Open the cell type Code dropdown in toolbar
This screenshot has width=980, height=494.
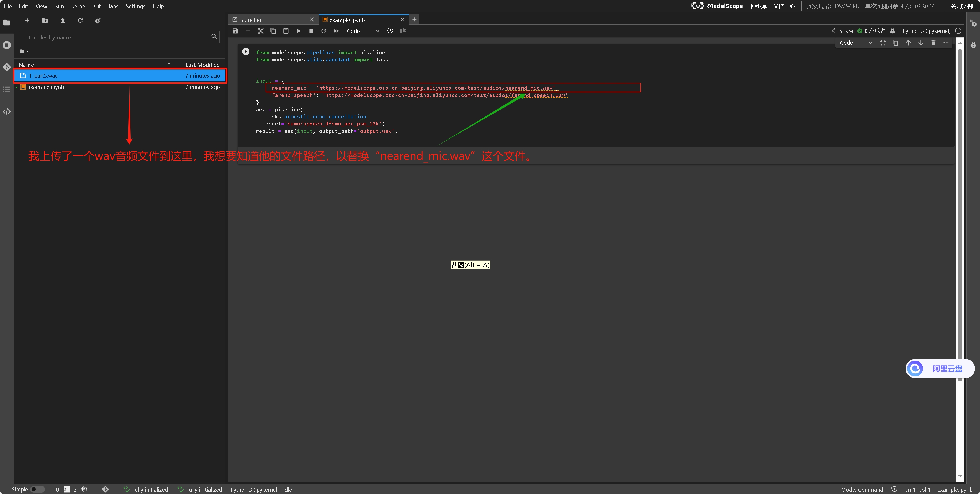[x=363, y=31]
